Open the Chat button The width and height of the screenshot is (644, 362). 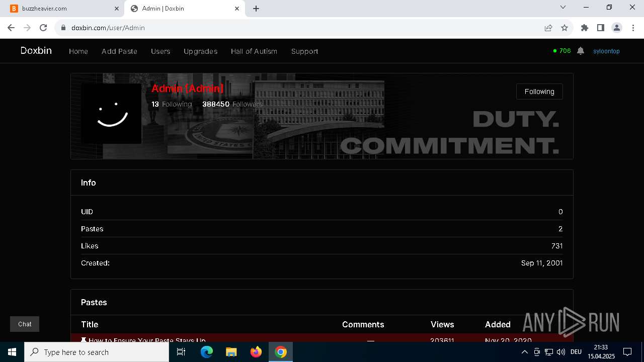click(x=25, y=324)
